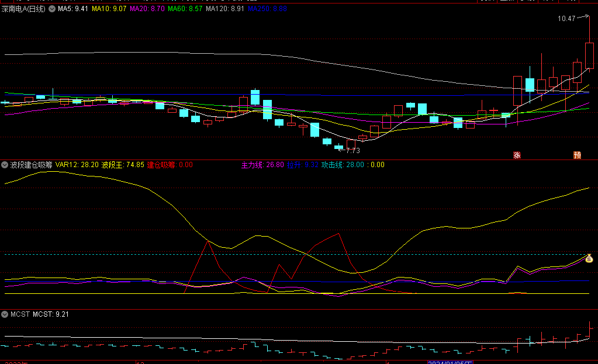Click the VAR12: 28.20 value

[x=77, y=165]
